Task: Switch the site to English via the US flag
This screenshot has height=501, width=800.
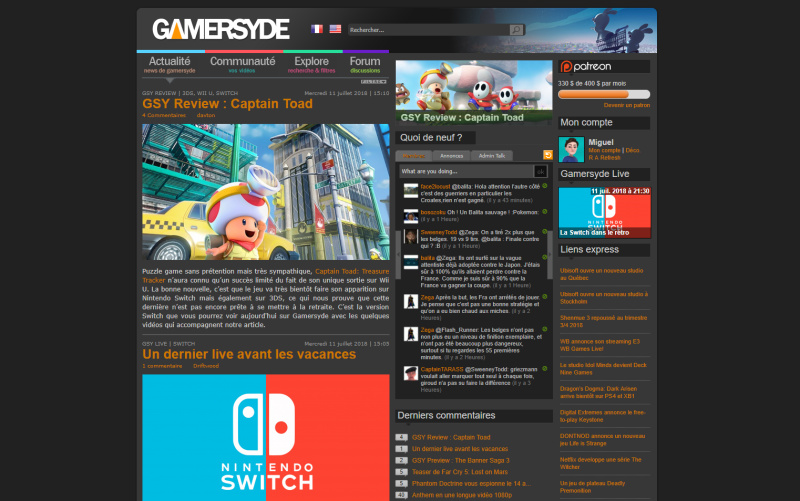Action: (x=335, y=29)
